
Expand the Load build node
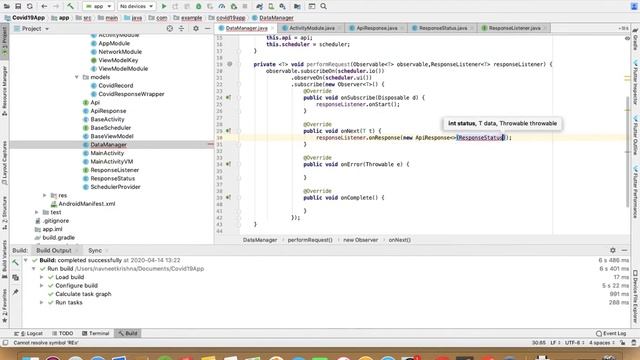(42, 277)
